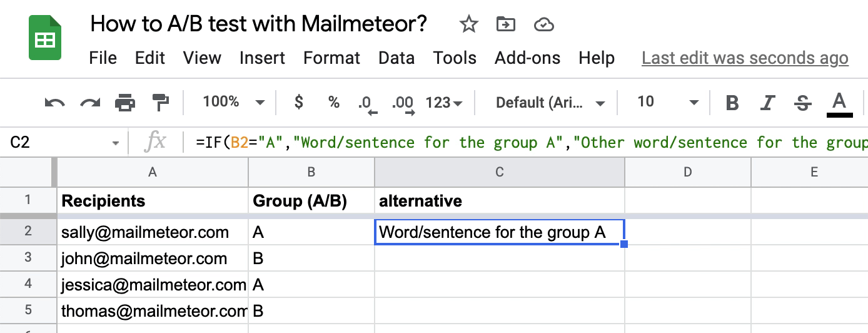The height and width of the screenshot is (333, 868).
Task: Open the Insert menu
Action: coord(262,58)
